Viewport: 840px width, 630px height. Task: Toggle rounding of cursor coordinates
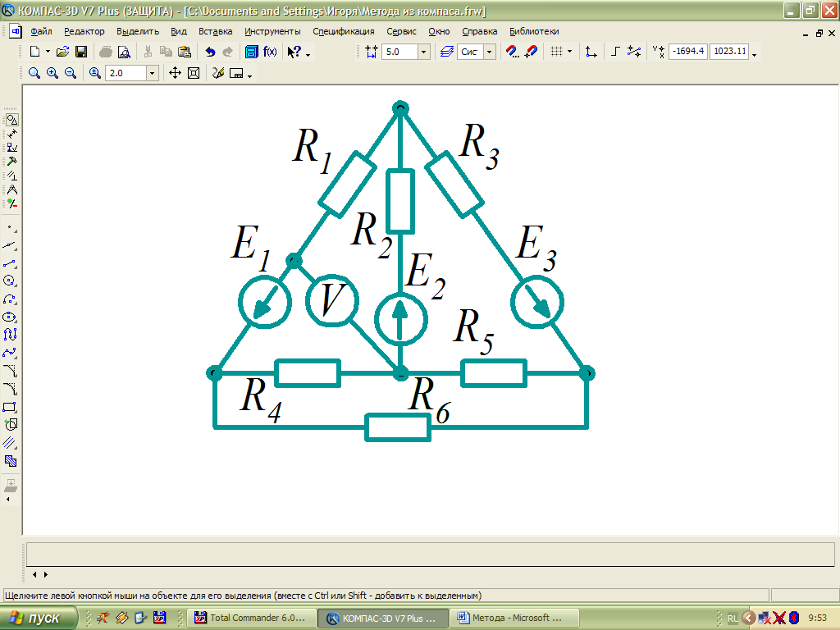pos(634,52)
